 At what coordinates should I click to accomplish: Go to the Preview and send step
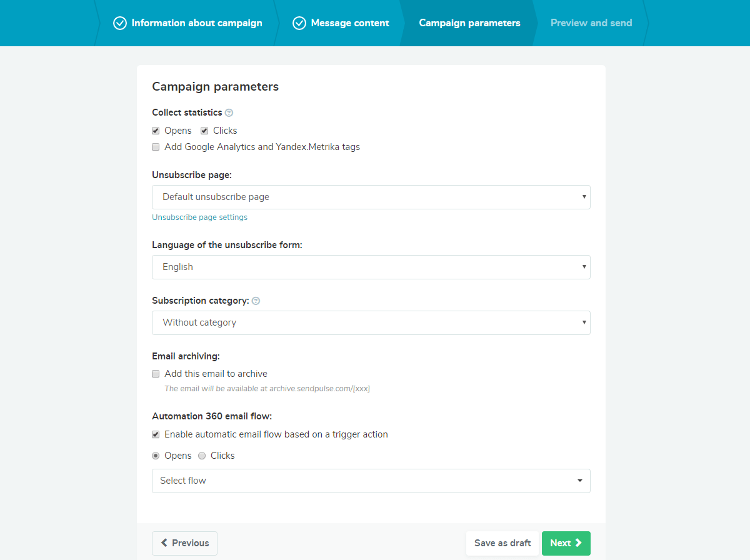[591, 23]
